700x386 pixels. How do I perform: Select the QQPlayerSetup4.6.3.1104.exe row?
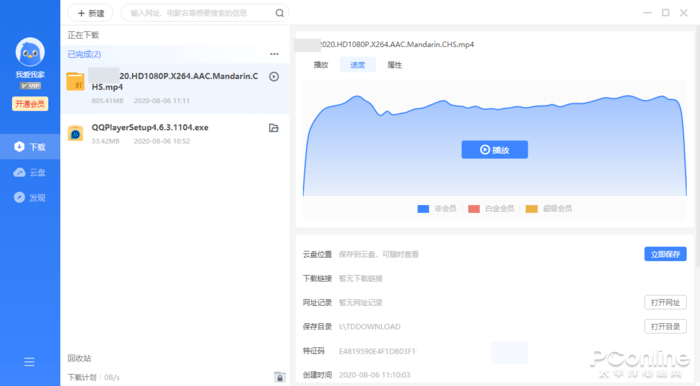coord(175,134)
